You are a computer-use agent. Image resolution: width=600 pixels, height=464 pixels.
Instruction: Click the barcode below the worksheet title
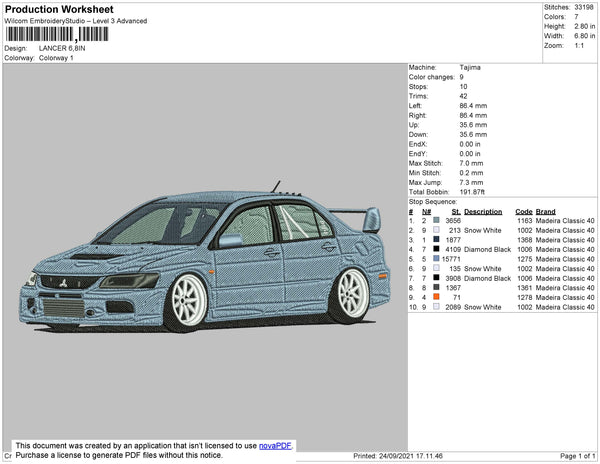57,34
